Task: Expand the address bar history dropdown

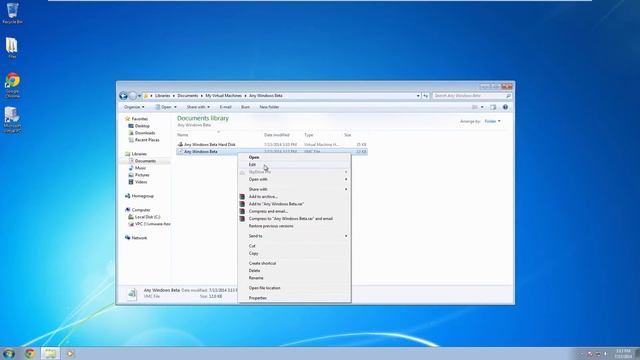Action: pos(418,96)
